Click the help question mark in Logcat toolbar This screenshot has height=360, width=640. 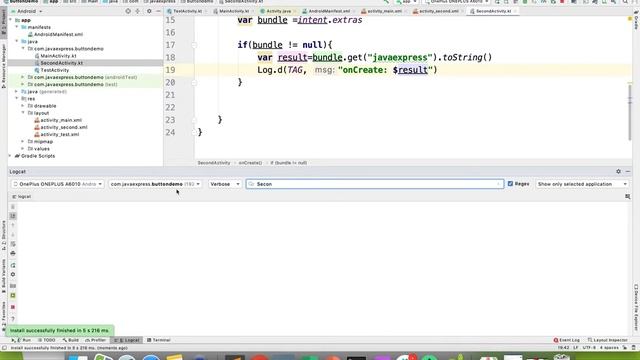pos(13,318)
